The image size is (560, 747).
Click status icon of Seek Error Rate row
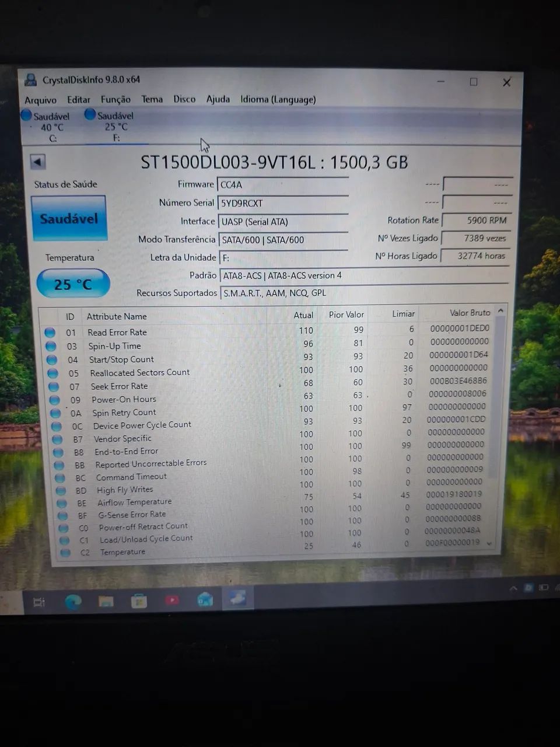54,386
